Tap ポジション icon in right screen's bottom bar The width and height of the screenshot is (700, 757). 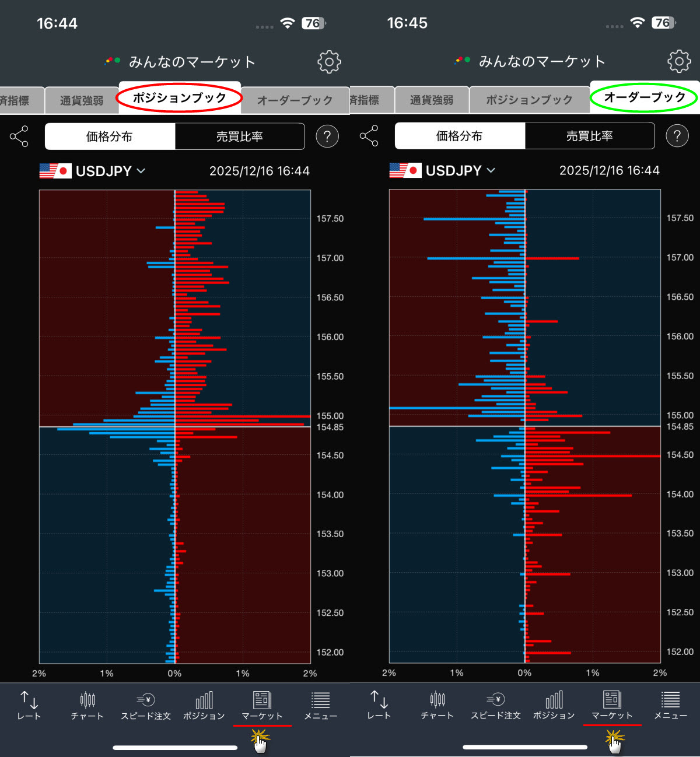554,705
